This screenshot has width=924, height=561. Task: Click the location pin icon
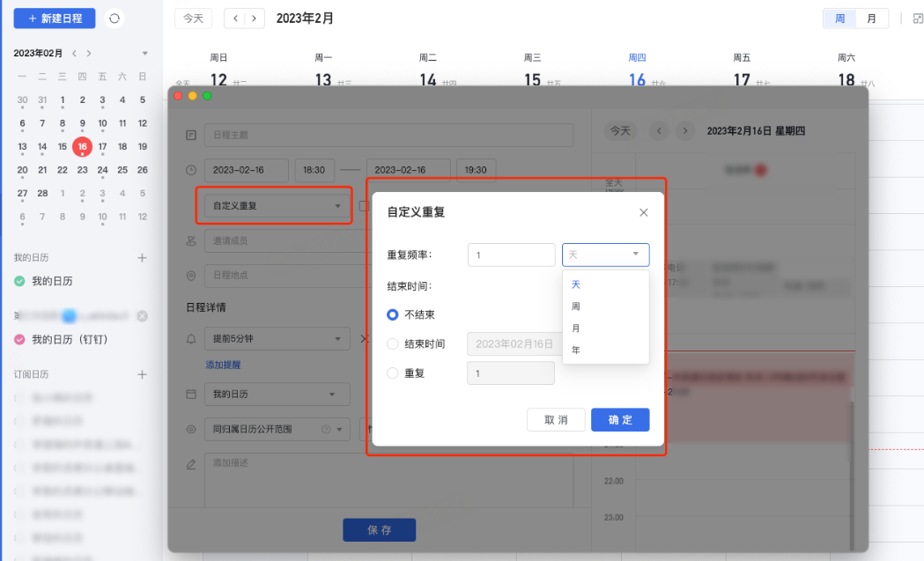click(x=191, y=275)
